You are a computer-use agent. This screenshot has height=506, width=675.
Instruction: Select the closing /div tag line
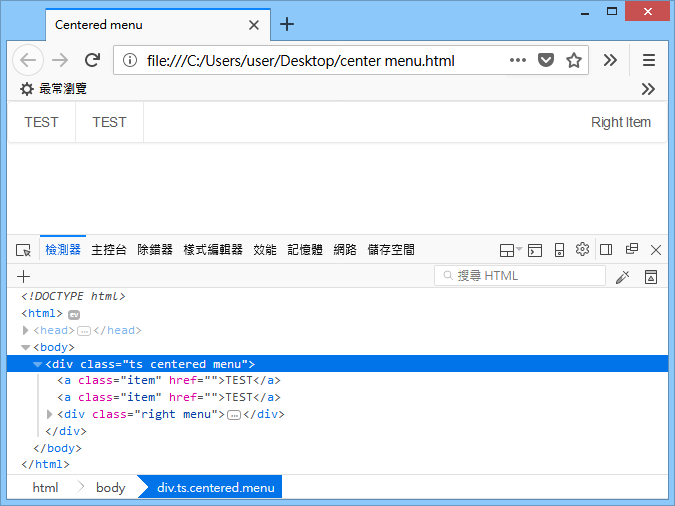pyautogui.click(x=66, y=431)
